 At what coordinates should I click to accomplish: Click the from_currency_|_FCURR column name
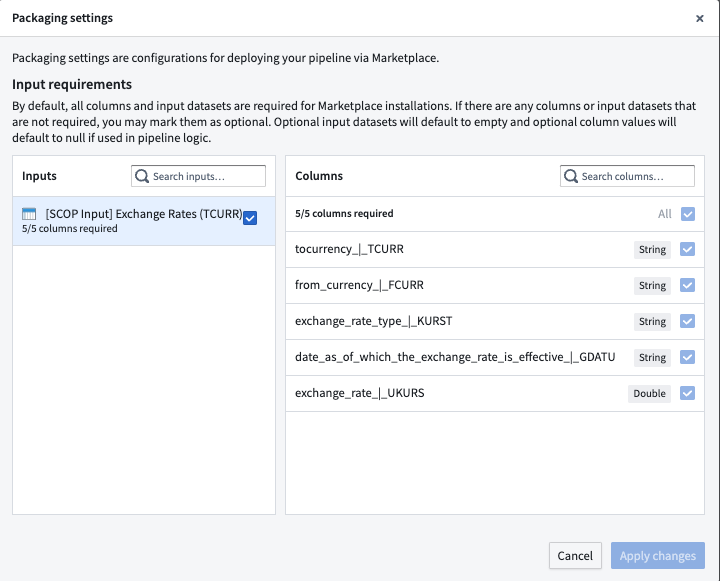point(359,285)
